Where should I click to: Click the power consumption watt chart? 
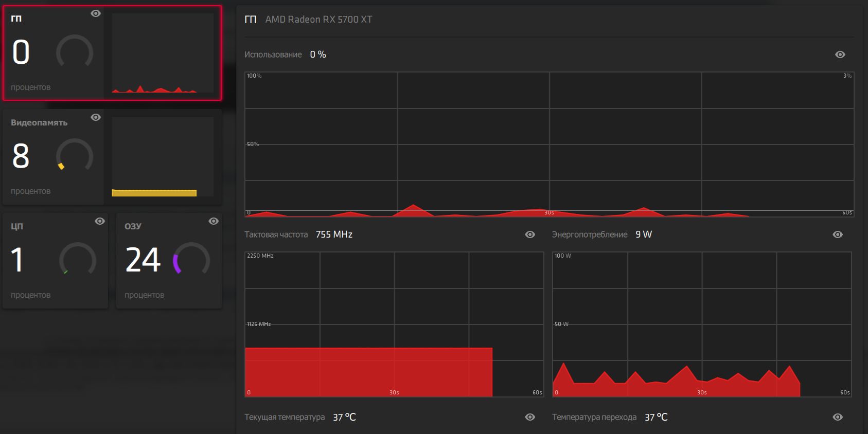pos(702,324)
